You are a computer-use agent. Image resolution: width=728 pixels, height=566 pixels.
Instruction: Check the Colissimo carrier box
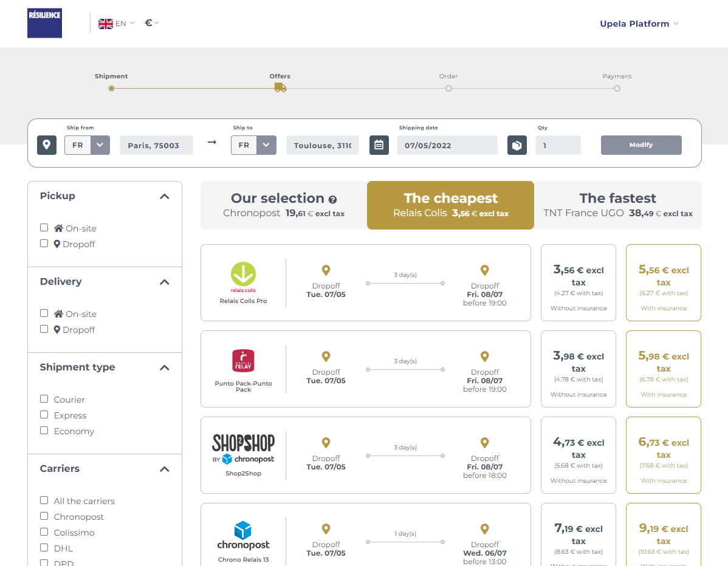[x=44, y=531]
